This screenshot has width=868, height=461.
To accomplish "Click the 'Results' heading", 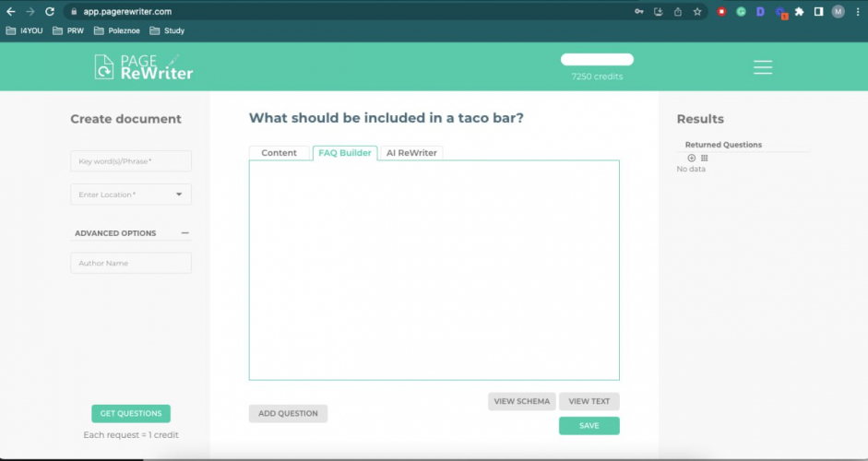I will [700, 119].
